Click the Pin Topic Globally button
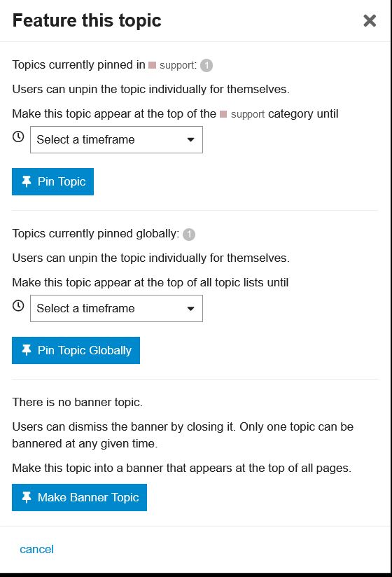 click(76, 350)
